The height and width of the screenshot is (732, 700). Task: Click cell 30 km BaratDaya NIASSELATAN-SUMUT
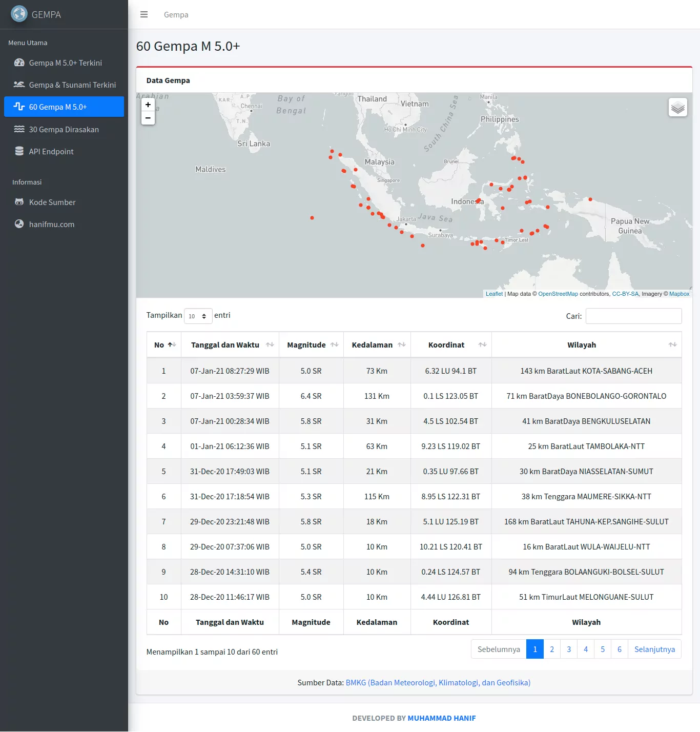click(x=586, y=471)
